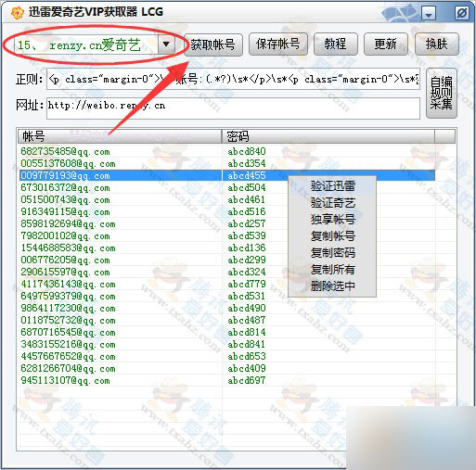Screen dimensions: 476x470
Task: Click the 换肤 skin button
Action: tap(436, 44)
